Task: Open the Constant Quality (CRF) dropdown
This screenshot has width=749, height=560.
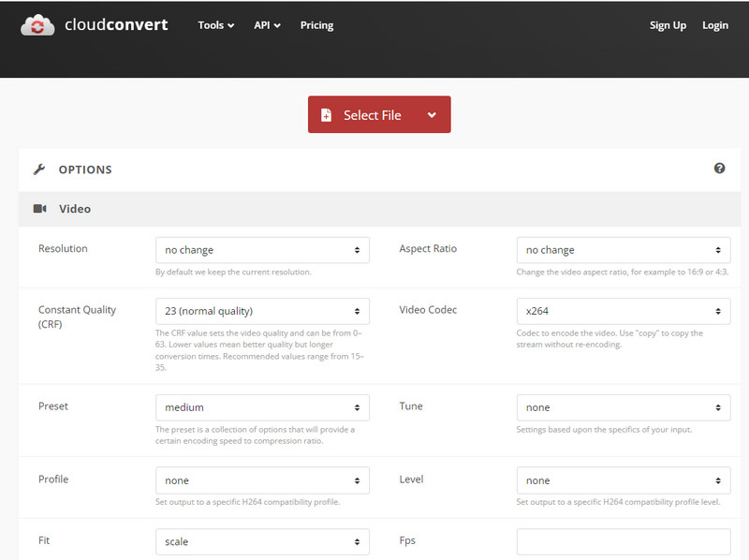Action: click(x=262, y=311)
